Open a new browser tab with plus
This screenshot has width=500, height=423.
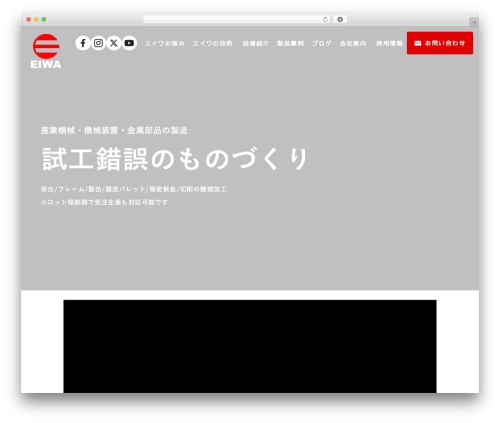(474, 22)
